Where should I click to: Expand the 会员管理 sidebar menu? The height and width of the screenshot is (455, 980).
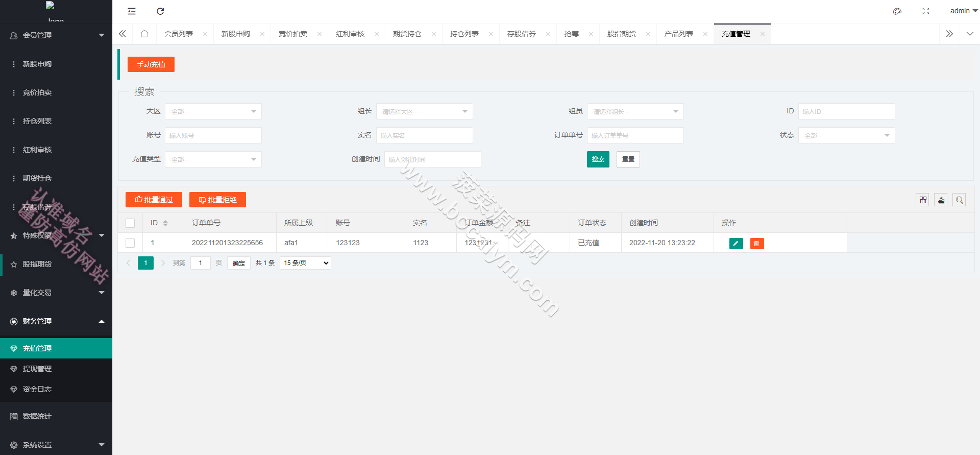56,35
